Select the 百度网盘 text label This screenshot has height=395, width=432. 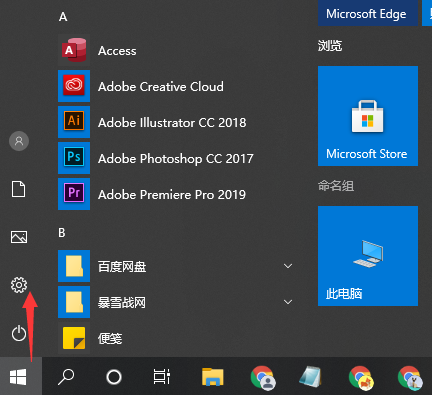pos(122,267)
